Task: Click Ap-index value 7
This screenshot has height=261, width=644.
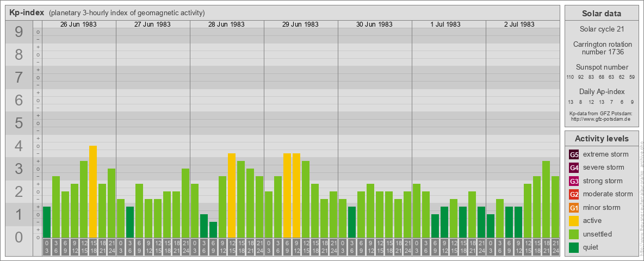Action: (611, 102)
